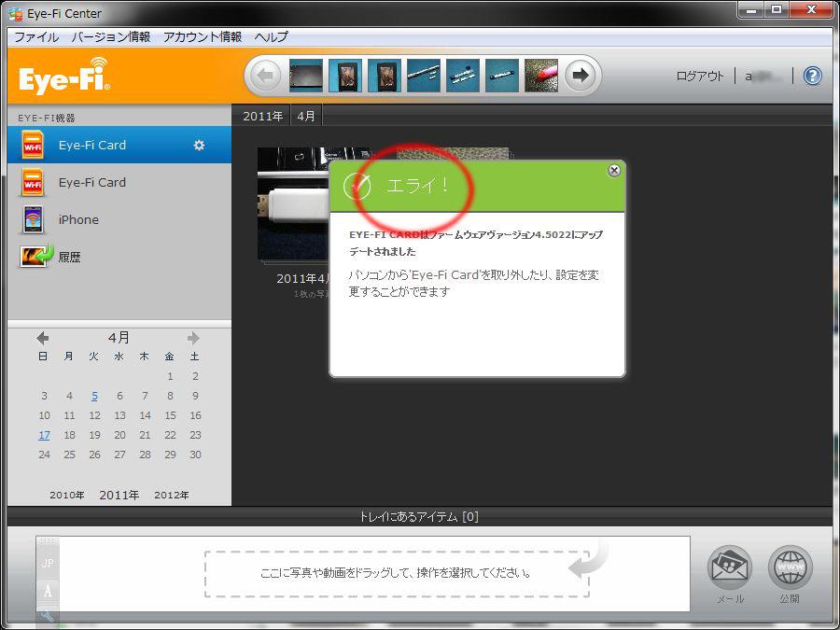Viewport: 840px width, 630px height.
Task: Click the Wi-Fi card icon of the highlighted Eye-Fi Card
Action: coord(33,146)
